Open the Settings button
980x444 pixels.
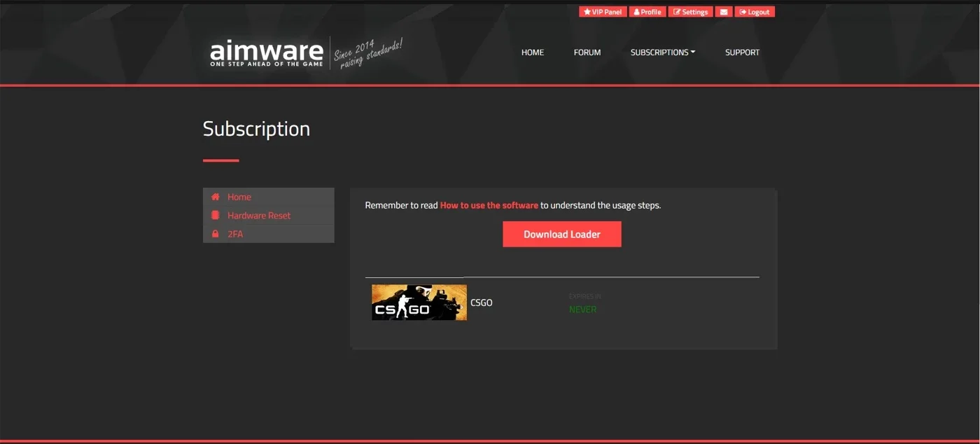click(x=691, y=12)
